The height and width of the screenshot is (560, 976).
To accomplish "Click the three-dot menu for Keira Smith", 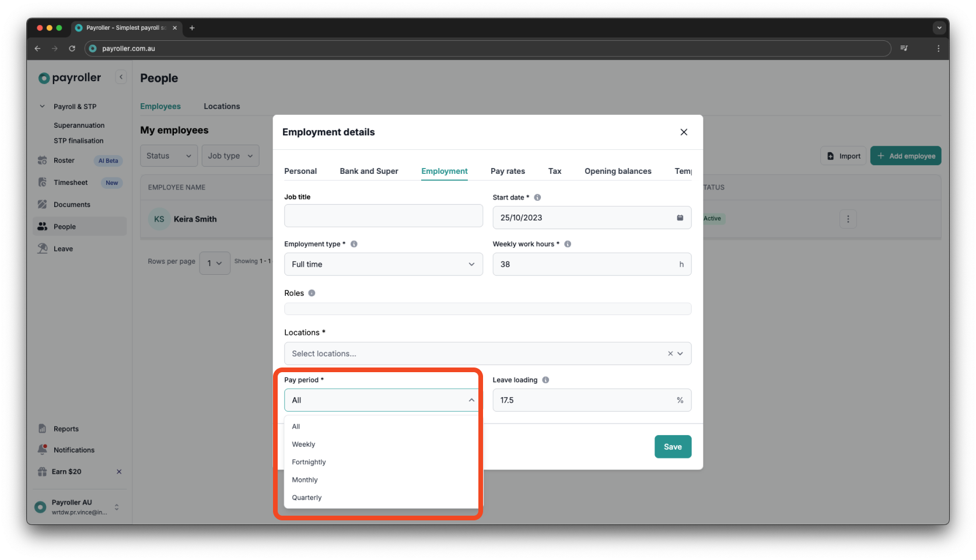I will [x=848, y=219].
